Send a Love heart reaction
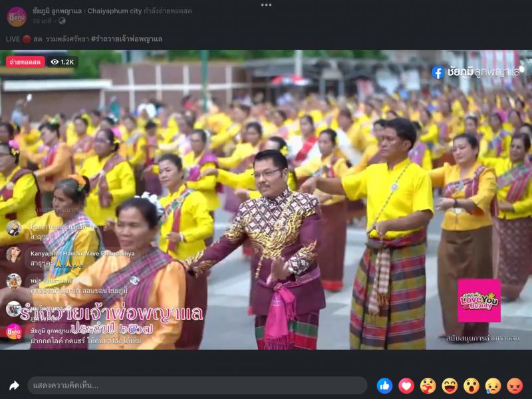 pyautogui.click(x=406, y=386)
